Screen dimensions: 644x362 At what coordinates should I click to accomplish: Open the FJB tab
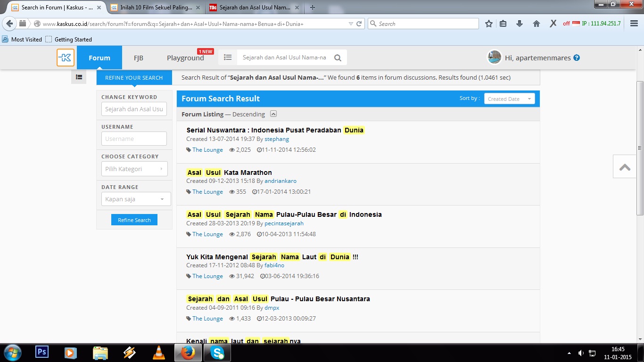[x=139, y=58]
